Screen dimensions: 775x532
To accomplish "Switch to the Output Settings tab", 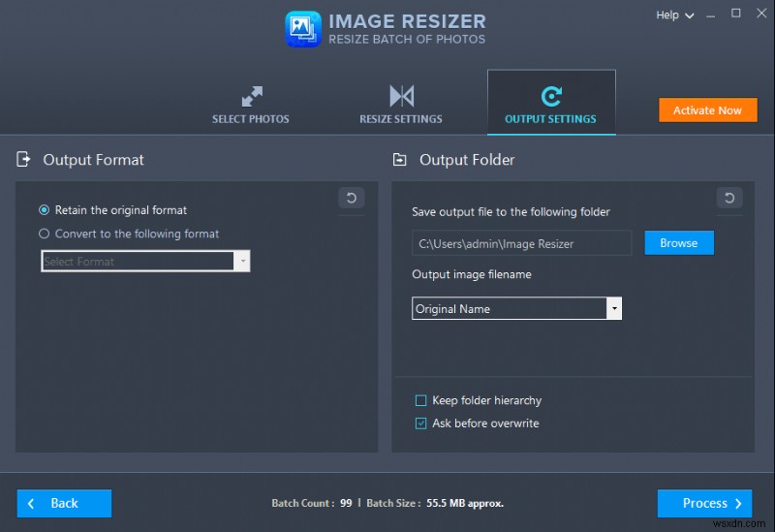I will point(551,103).
